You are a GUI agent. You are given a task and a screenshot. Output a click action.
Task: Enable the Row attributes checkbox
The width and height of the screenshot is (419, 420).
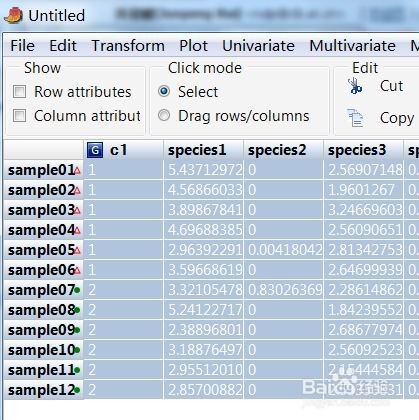[19, 91]
